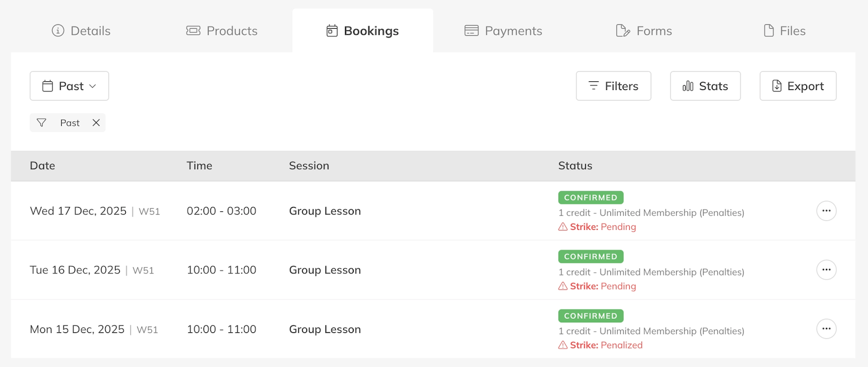This screenshot has width=868, height=367.
Task: Click the funnel icon in the filter chip
Action: click(x=41, y=123)
